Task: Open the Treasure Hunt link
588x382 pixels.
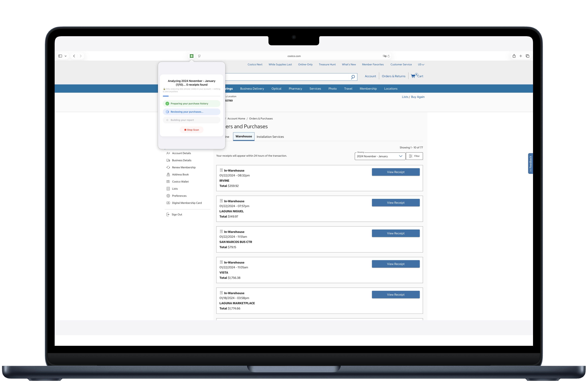Action: point(327,64)
